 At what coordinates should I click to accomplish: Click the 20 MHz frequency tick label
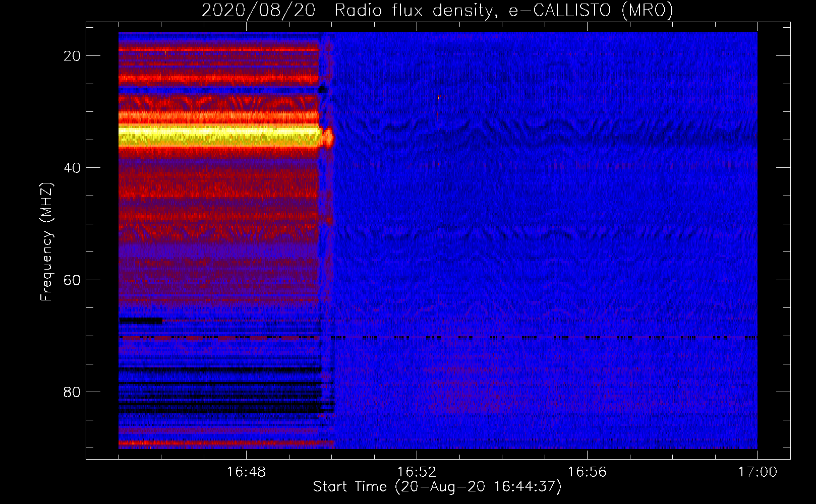tap(72, 56)
